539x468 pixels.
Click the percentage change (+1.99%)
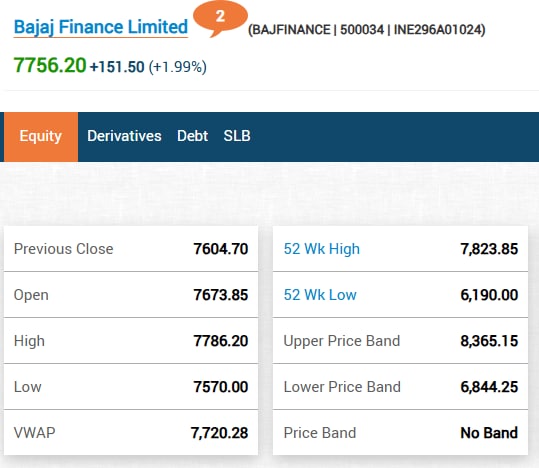(178, 67)
